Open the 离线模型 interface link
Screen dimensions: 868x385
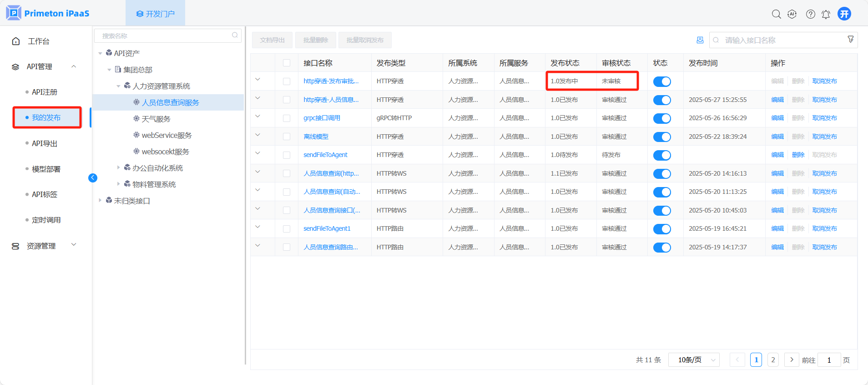[x=316, y=137]
